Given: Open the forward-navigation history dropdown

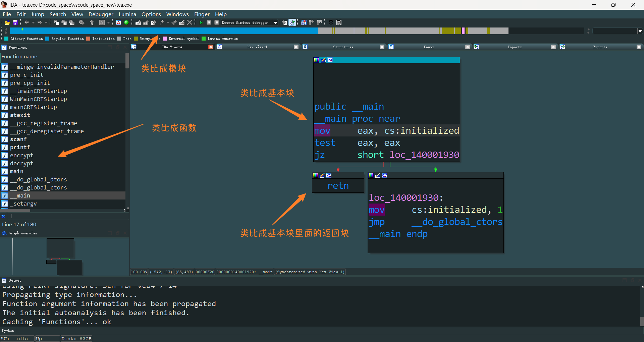Looking at the screenshot, I should coord(46,22).
